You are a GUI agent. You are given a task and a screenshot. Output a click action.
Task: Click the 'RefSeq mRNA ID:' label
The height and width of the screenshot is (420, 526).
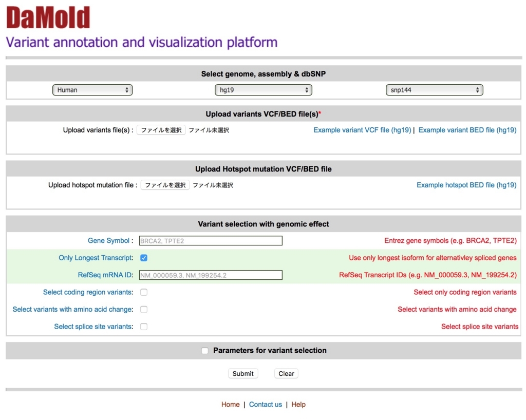pyautogui.click(x=106, y=275)
